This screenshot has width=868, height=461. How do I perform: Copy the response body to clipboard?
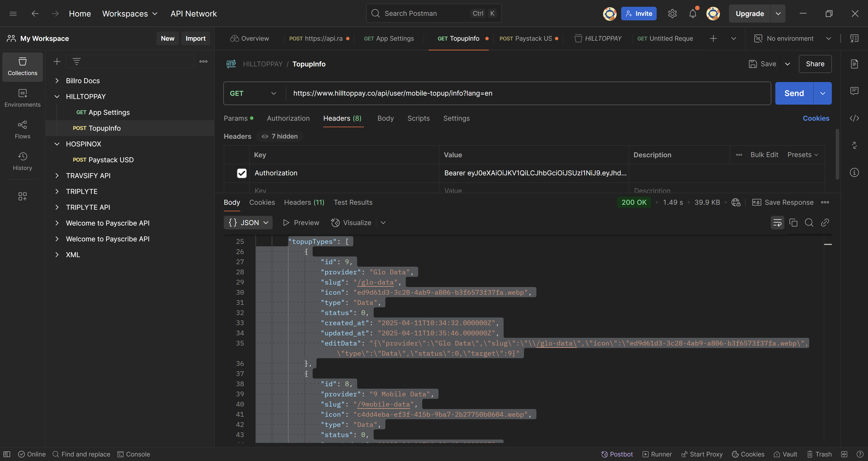(x=793, y=223)
